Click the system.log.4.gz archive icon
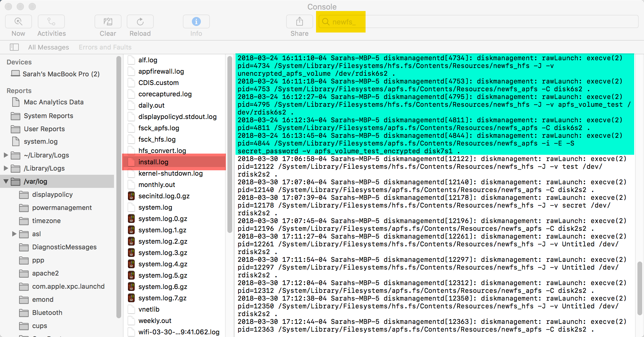The height and width of the screenshot is (337, 644). tap(131, 264)
